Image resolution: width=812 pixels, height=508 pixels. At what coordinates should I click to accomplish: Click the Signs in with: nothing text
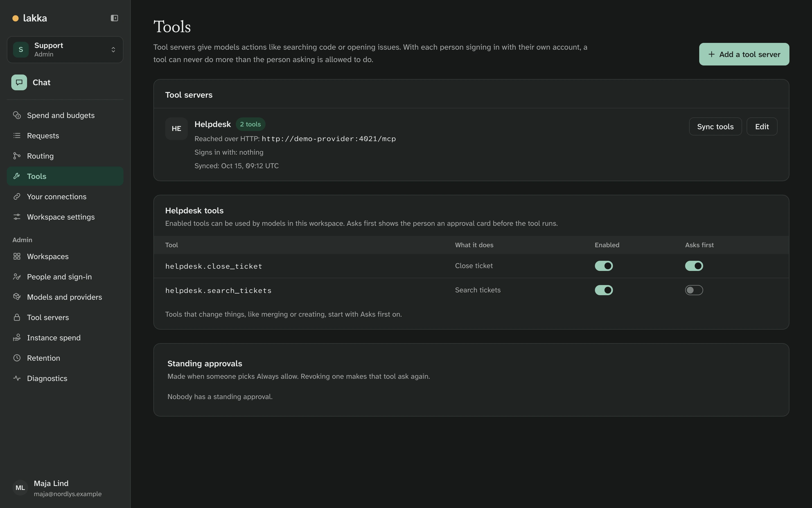coord(229,152)
